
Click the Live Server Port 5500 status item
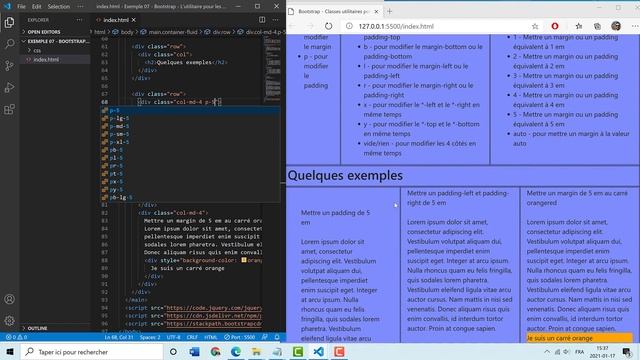(240, 337)
